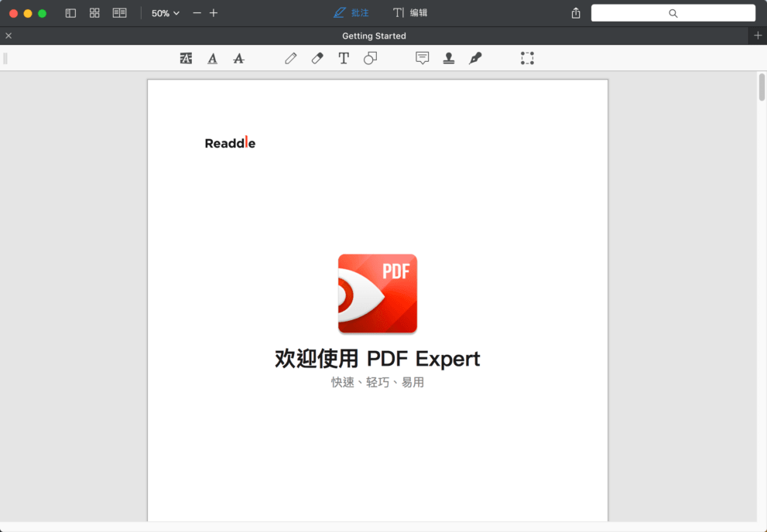This screenshot has height=532, width=767.
Task: Toggle two-page split view
Action: (x=119, y=13)
